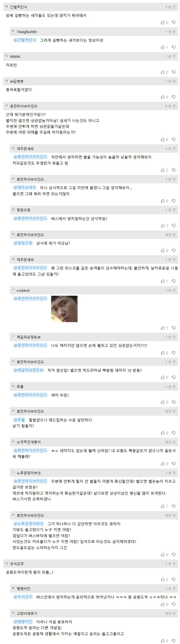
Task: Click level badge icon beside AI답변봇
Action: 7,81
